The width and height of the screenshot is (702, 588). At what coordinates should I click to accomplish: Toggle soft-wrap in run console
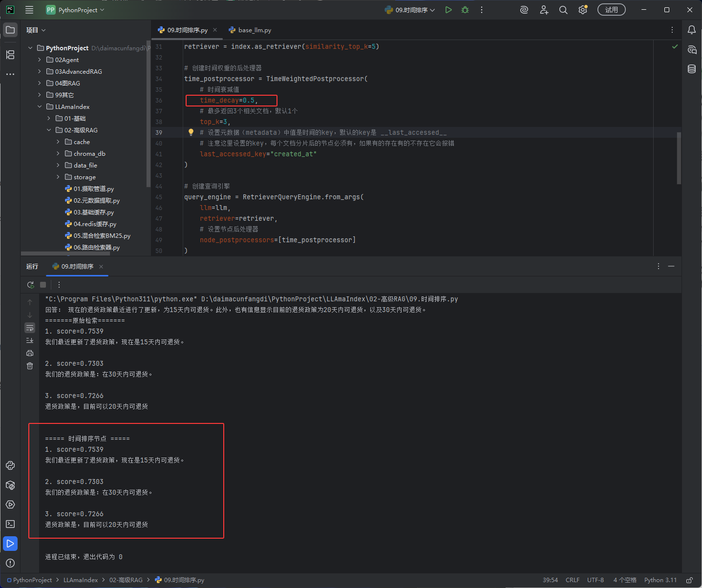pos(30,328)
